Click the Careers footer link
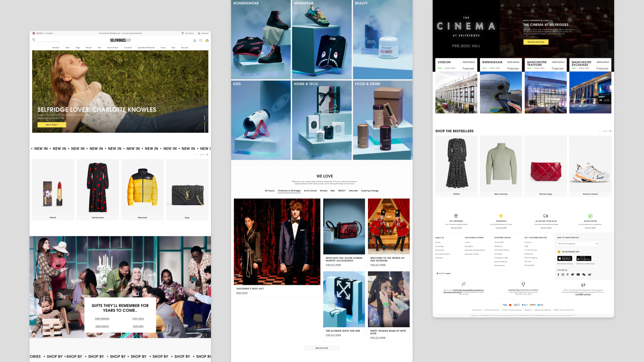The image size is (644, 362). (x=438, y=242)
